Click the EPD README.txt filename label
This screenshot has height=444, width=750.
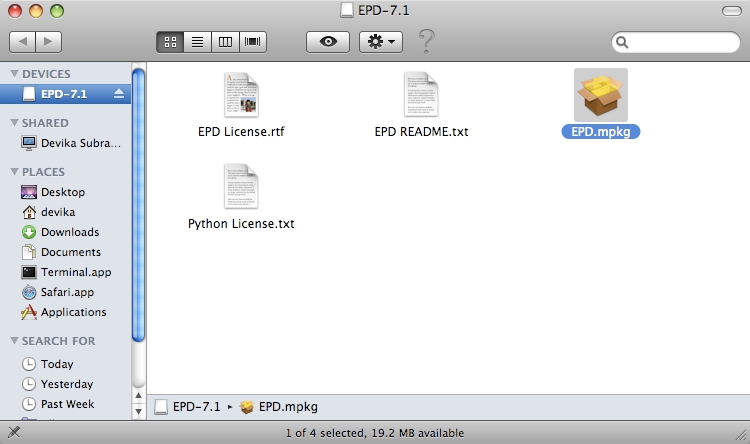click(421, 132)
